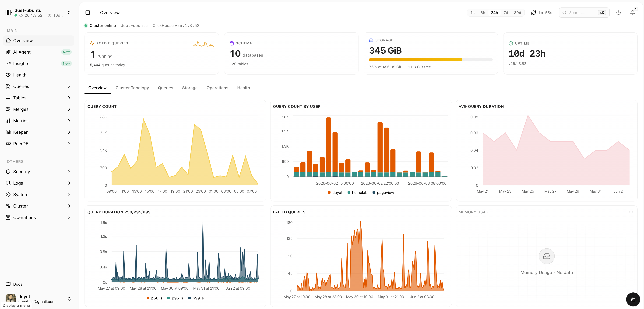Click the AI Agent sparkle icon
644x309 pixels.
8,52
